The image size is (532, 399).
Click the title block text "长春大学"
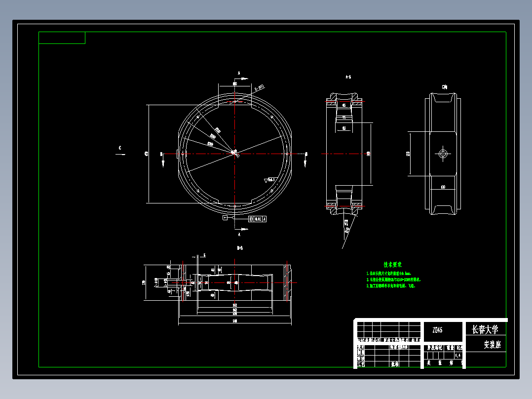tap(485, 329)
